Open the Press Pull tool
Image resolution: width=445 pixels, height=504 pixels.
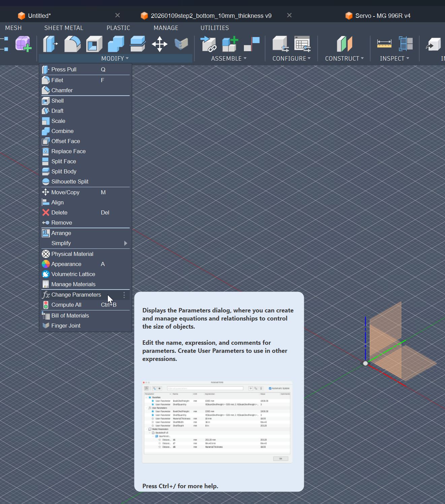tap(64, 69)
